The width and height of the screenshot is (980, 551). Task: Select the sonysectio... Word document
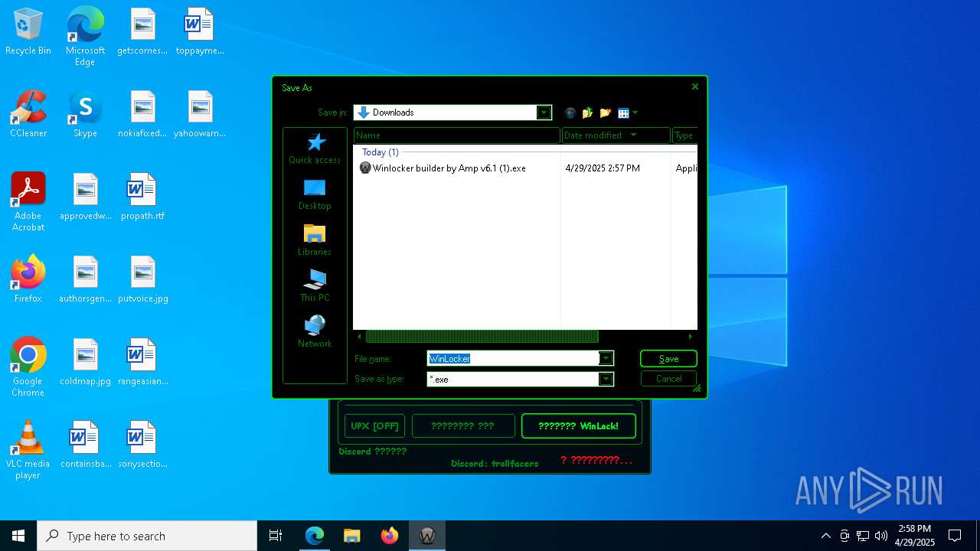pos(142,445)
